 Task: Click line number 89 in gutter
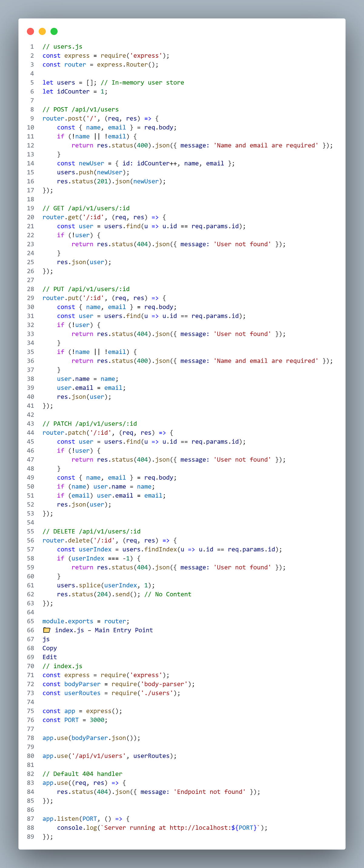click(x=30, y=837)
